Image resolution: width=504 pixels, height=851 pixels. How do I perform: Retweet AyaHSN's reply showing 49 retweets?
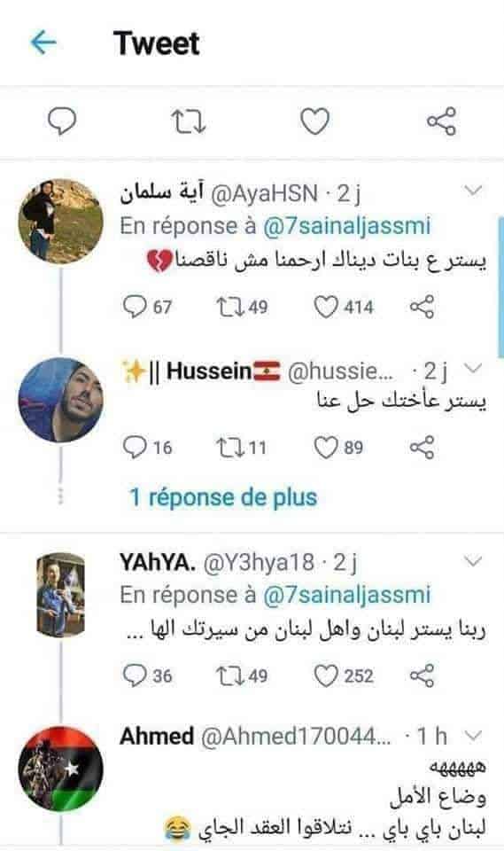tap(242, 307)
